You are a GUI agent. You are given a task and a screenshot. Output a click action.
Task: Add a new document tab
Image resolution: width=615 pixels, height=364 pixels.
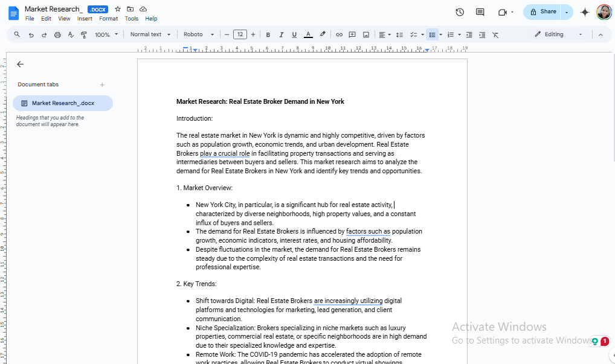pos(102,85)
